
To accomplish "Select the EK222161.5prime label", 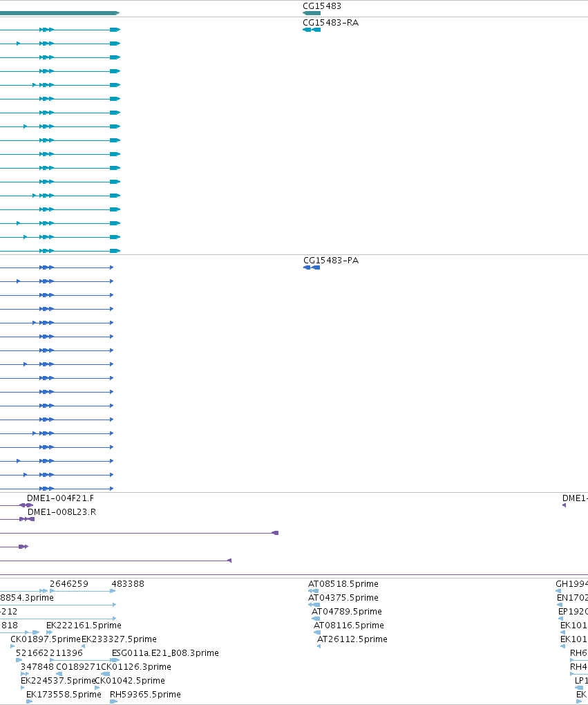I will 84,626.
